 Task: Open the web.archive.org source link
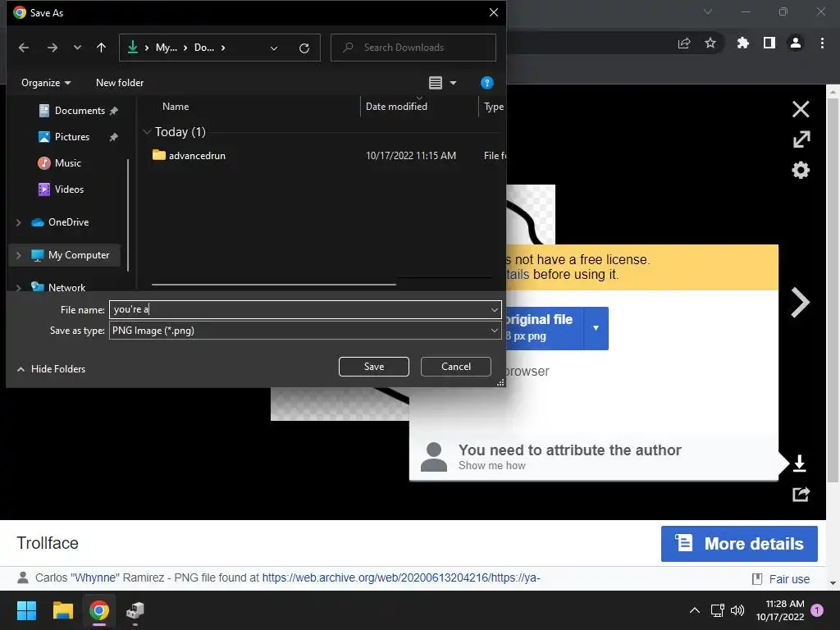[x=400, y=578]
